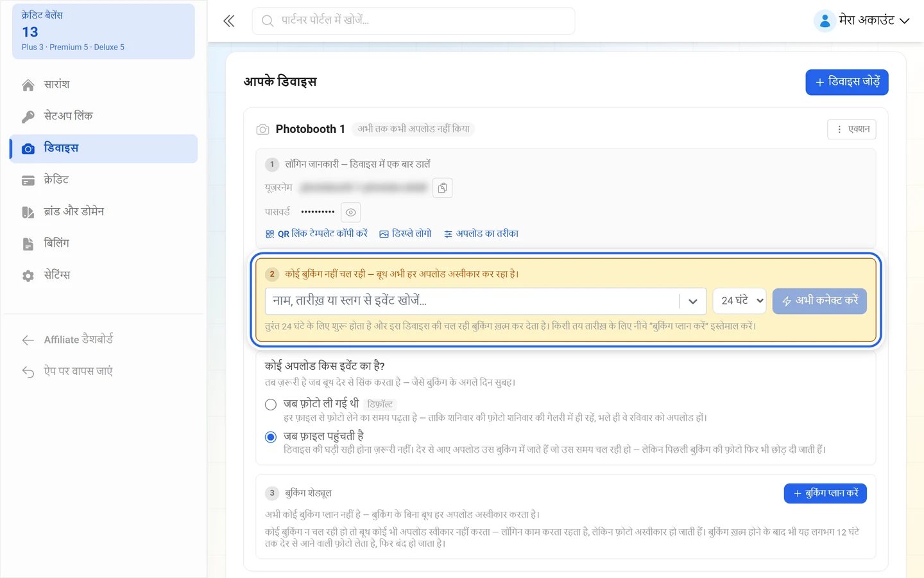Screen dimensions: 924x578
Task: Click the camera icon beside Photobooth 1
Action: (x=262, y=130)
